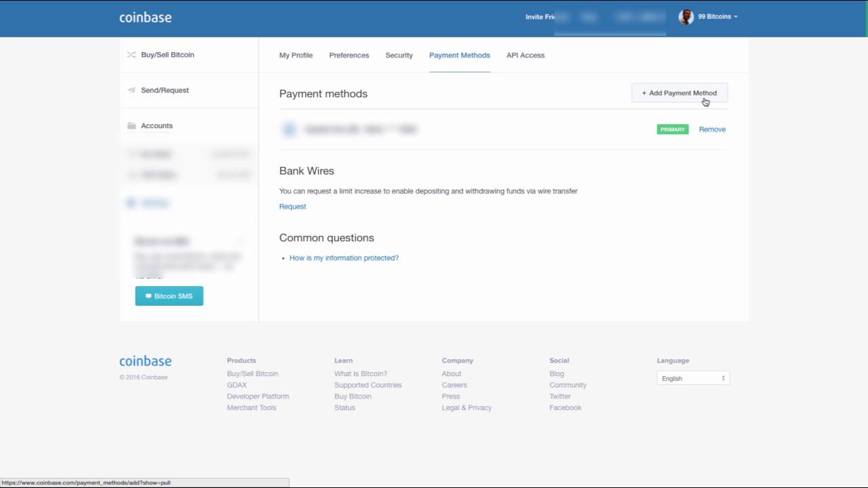Open the 99 Bitcoins account dropdown
This screenshot has width=868, height=488.
717,17
